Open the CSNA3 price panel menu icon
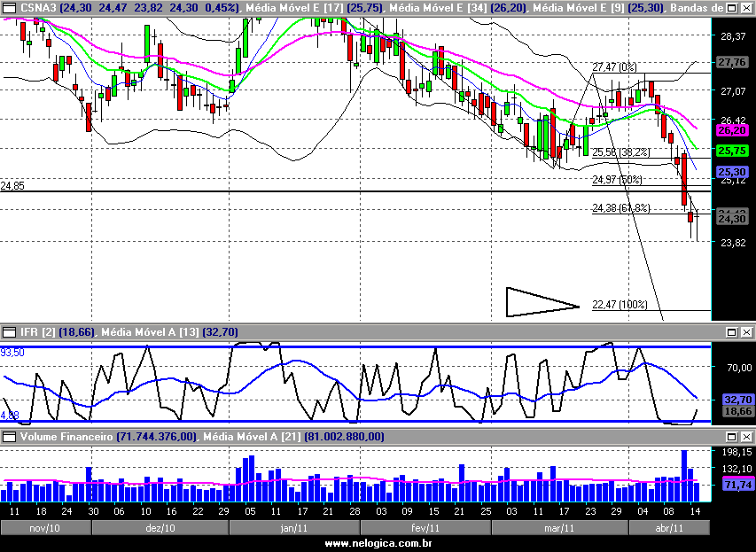756x552 pixels. click(x=10, y=7)
